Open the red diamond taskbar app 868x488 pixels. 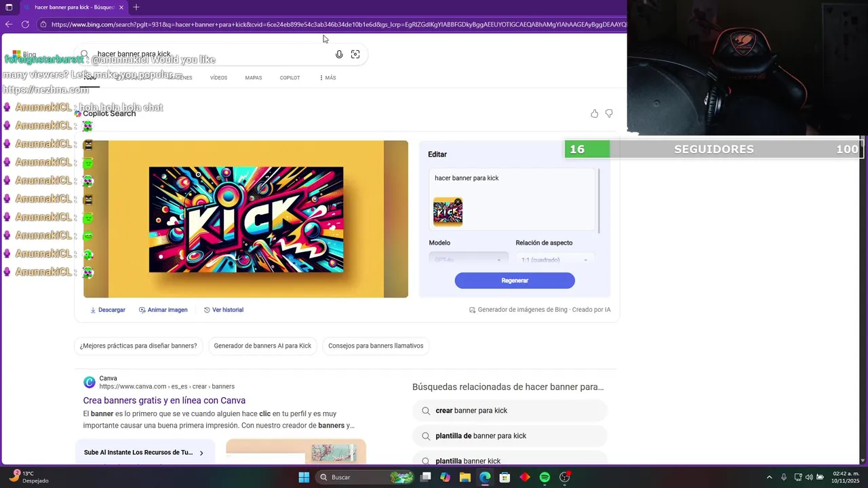pos(524,477)
